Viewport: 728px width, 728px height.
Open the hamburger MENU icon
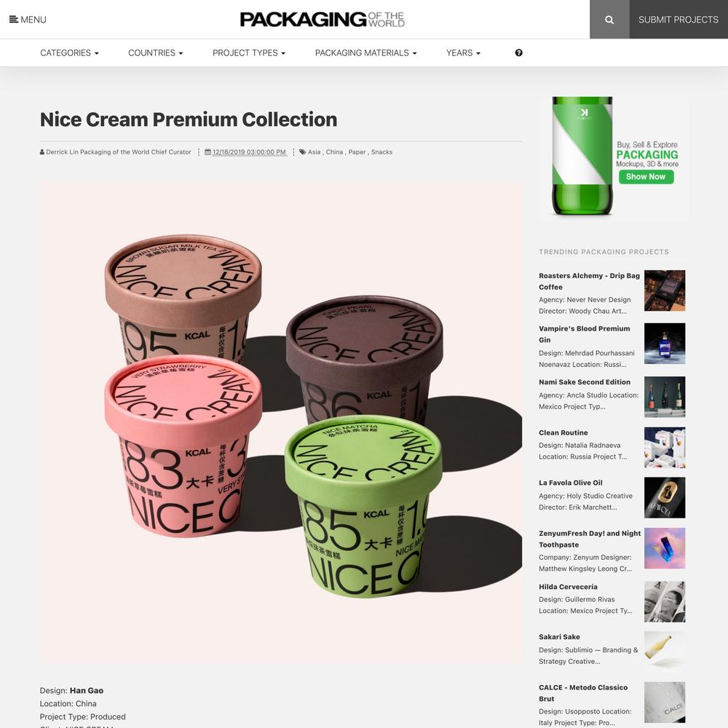[x=14, y=20]
